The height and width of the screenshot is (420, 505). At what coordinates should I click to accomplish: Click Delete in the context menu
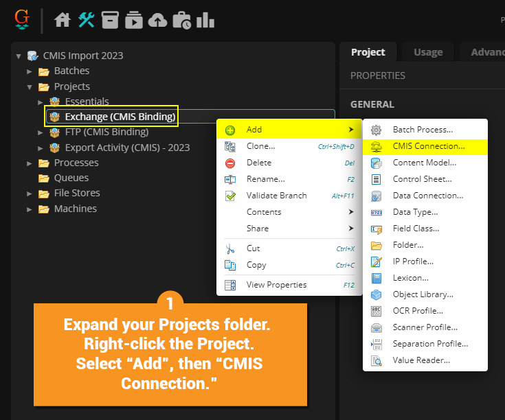(x=258, y=163)
